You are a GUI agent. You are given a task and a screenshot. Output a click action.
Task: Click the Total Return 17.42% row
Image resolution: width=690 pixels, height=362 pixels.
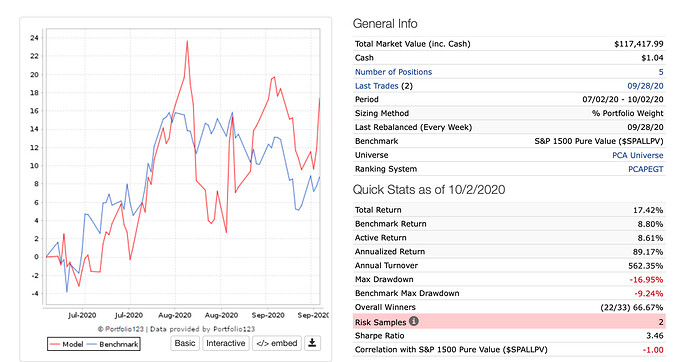(509, 210)
